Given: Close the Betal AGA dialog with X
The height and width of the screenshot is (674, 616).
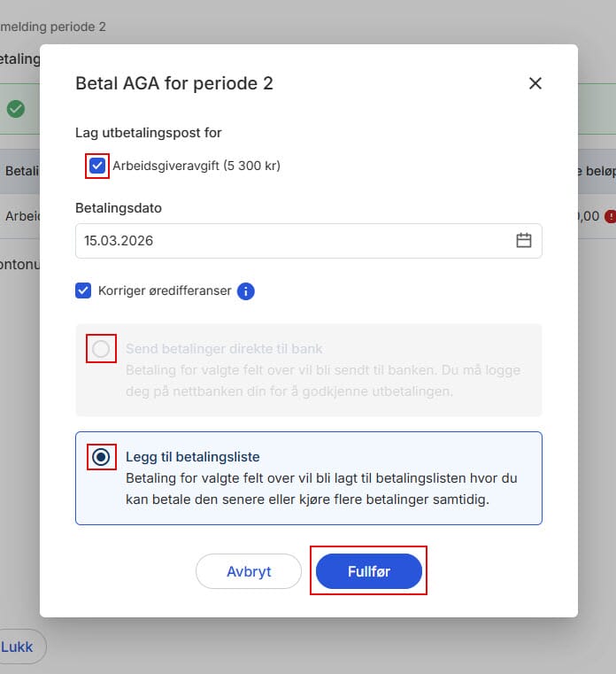Looking at the screenshot, I should (535, 83).
